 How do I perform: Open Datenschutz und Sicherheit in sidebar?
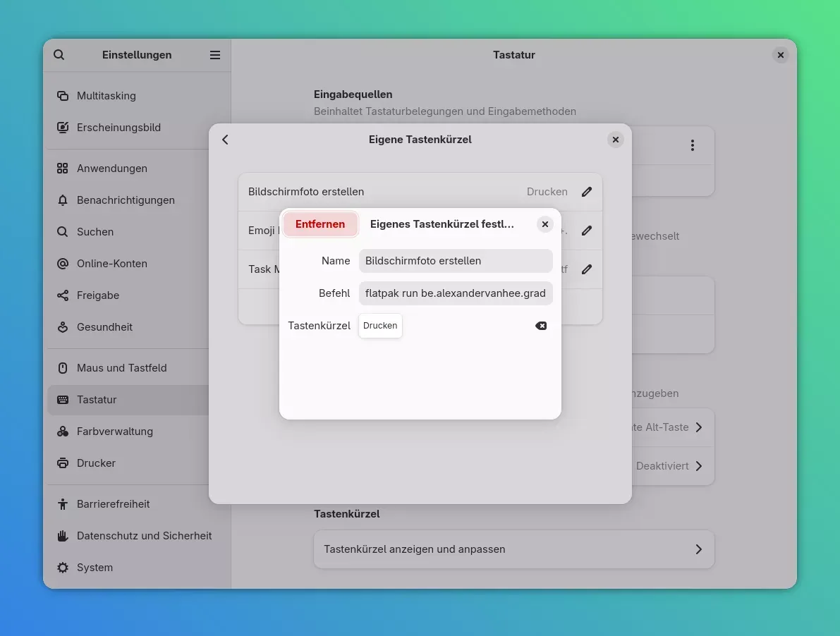(x=144, y=536)
